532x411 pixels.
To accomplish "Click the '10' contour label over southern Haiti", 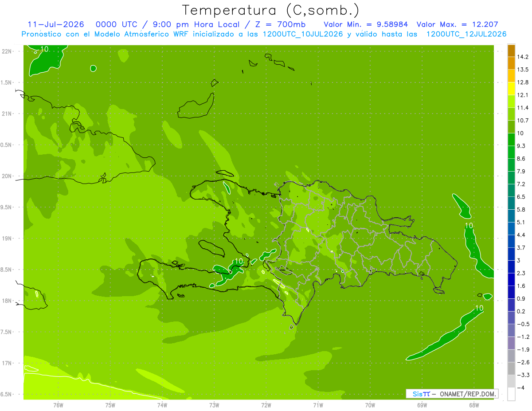I will click(x=239, y=261).
